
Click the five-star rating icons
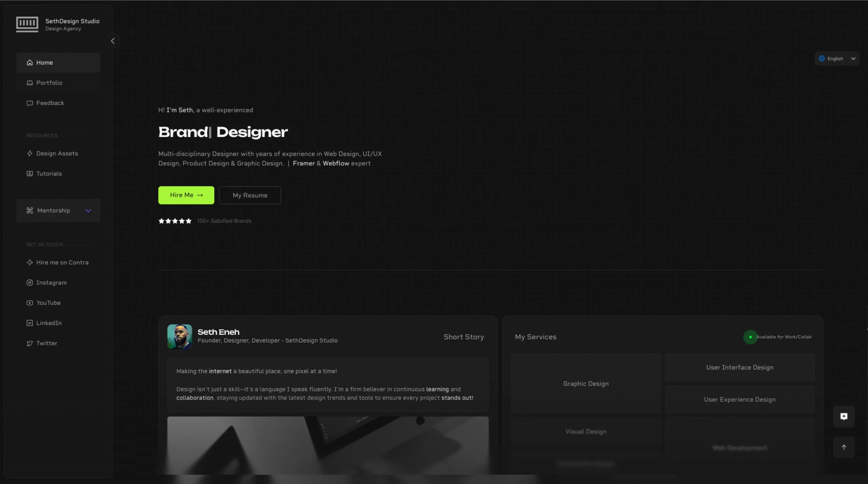click(x=175, y=221)
